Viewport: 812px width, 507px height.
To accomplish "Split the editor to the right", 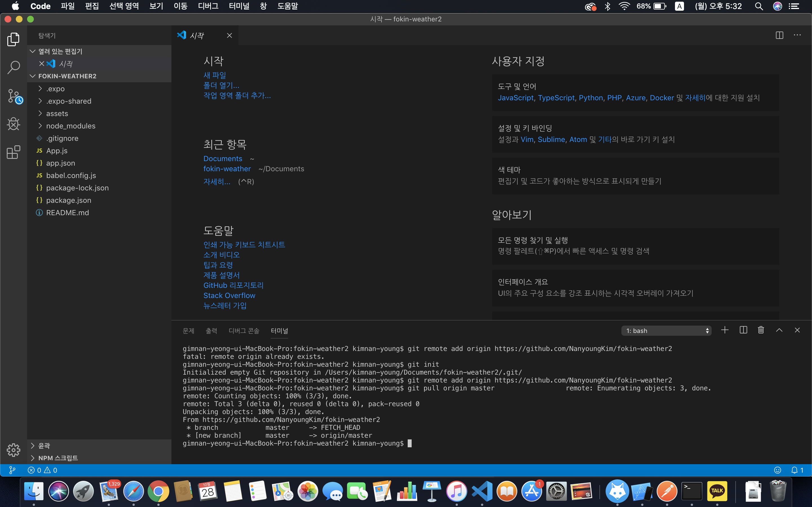I will [x=779, y=35].
